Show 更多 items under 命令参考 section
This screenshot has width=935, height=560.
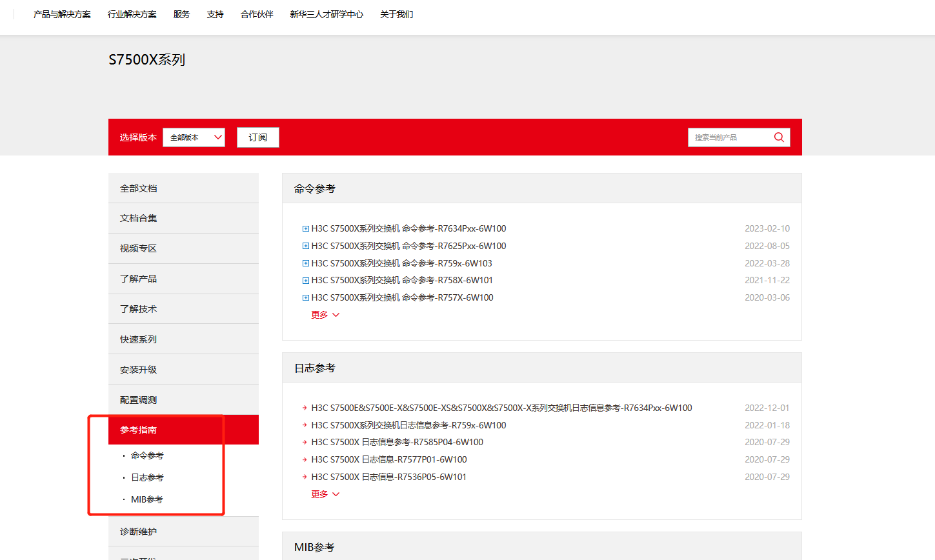tap(325, 315)
